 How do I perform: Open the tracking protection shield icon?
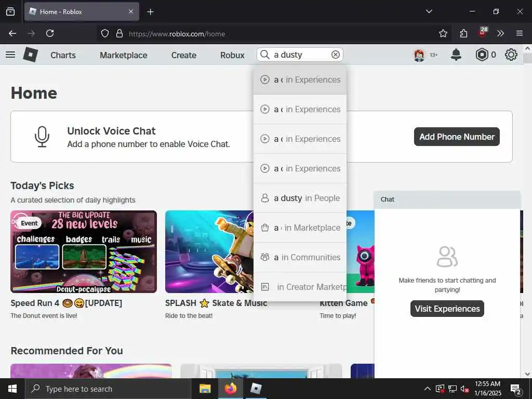click(105, 33)
